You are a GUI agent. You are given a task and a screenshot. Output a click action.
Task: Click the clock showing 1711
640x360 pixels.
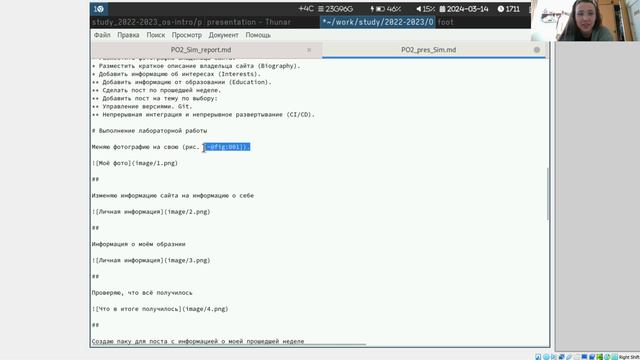pos(509,9)
